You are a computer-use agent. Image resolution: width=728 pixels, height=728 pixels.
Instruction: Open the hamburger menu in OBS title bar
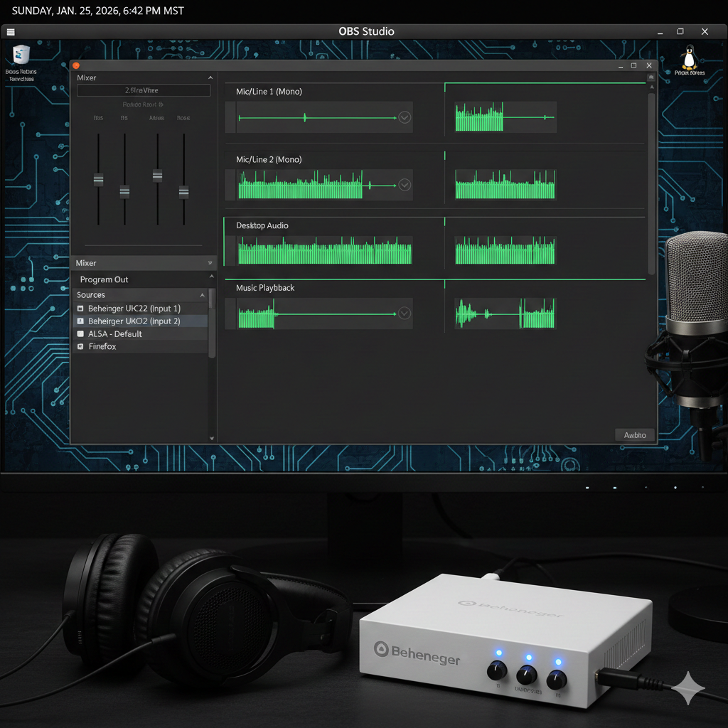[10, 32]
